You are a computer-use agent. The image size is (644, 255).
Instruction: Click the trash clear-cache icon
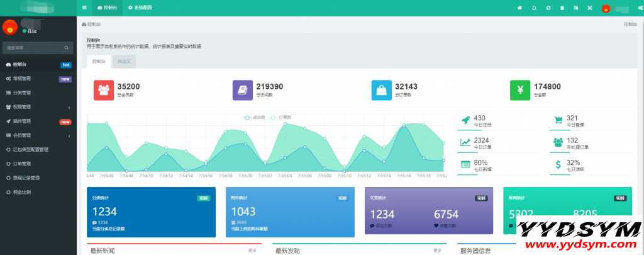click(x=562, y=8)
